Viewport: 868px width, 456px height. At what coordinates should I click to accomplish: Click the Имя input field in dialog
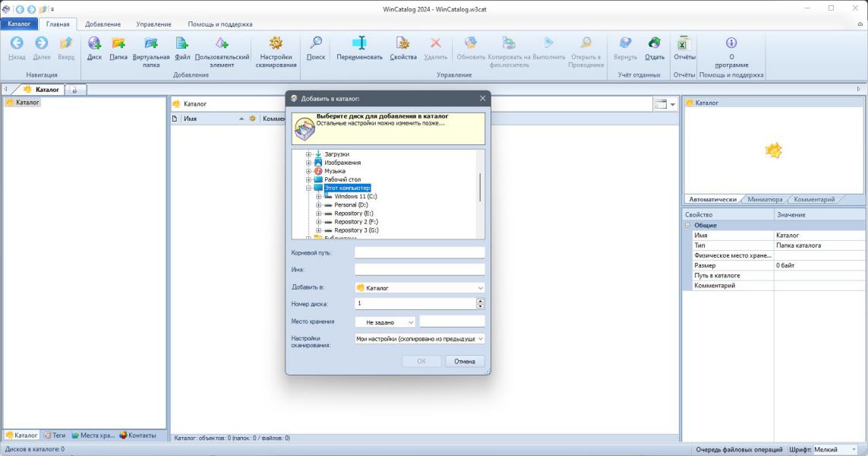(x=420, y=269)
